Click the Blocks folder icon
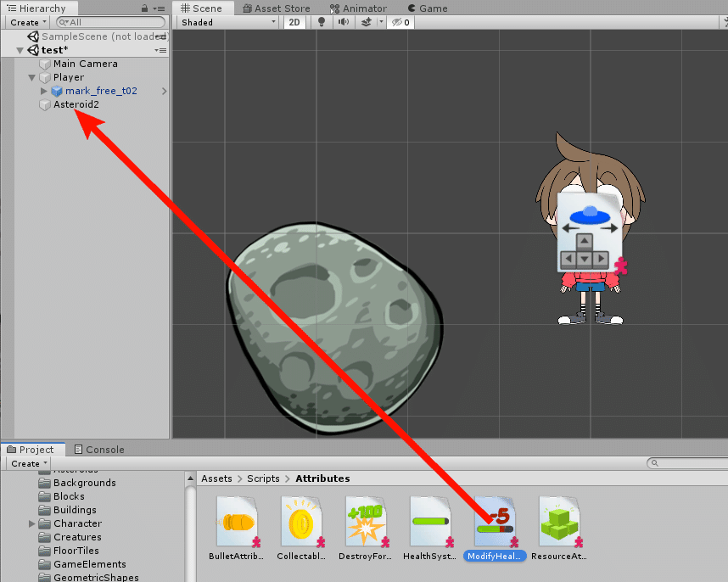The width and height of the screenshot is (728, 582). 45,496
